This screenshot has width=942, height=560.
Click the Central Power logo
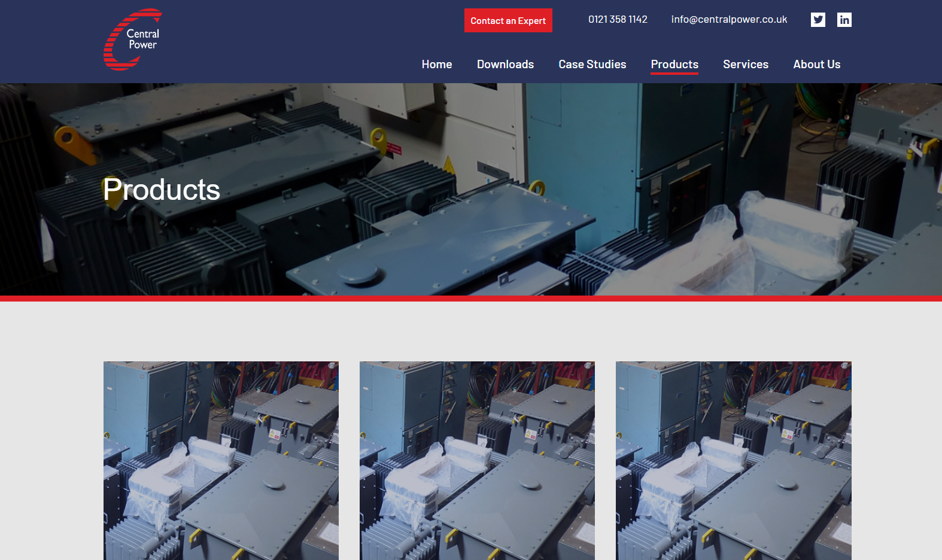133,39
